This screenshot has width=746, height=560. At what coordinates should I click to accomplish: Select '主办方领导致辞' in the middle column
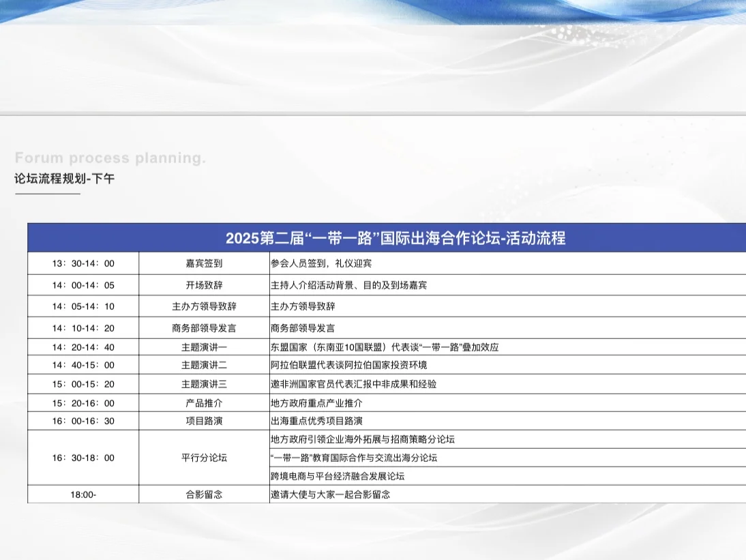click(204, 306)
